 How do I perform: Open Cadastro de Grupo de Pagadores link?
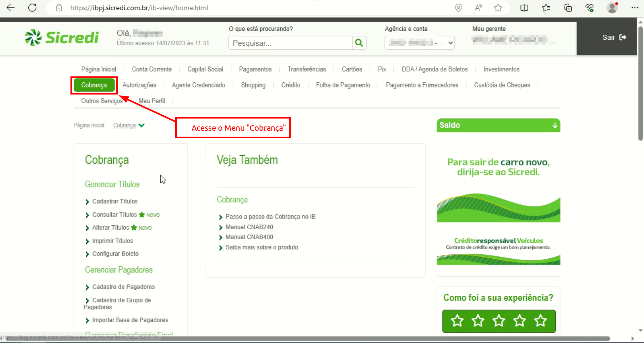point(117,304)
